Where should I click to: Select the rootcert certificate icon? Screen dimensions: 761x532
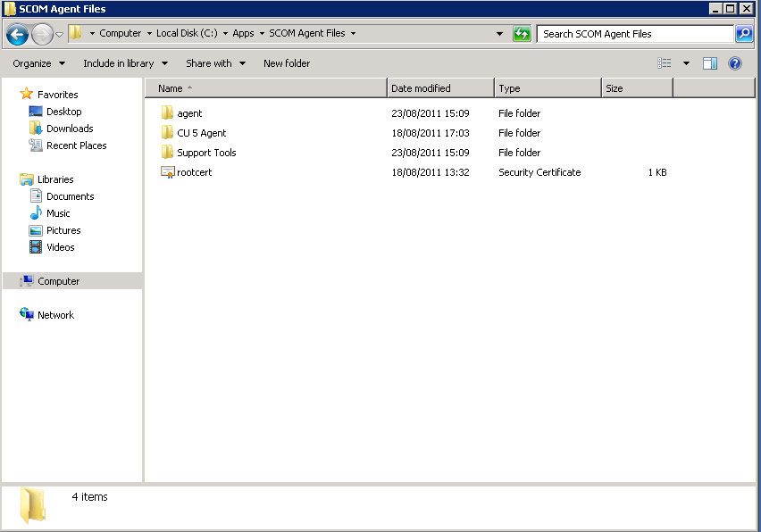pyautogui.click(x=167, y=172)
